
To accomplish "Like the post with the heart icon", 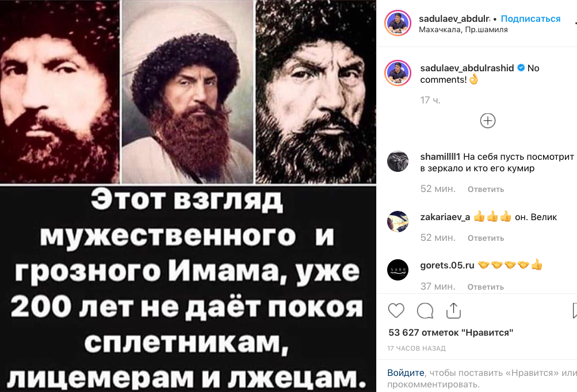I will (x=396, y=311).
